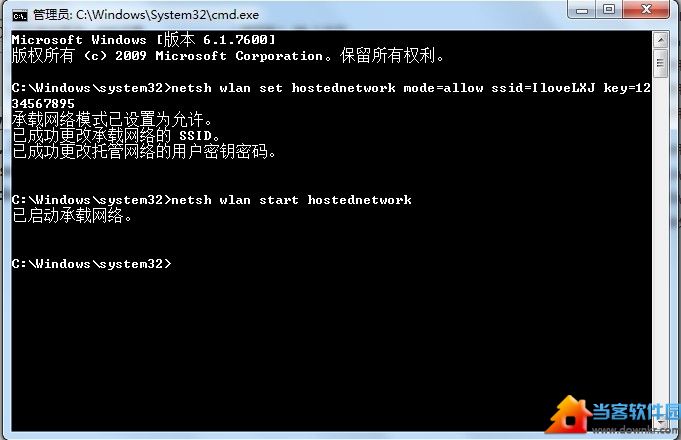This screenshot has height=440, width=681.
Task: Click the scrollbar down arrow at bottom
Action: click(x=660, y=422)
